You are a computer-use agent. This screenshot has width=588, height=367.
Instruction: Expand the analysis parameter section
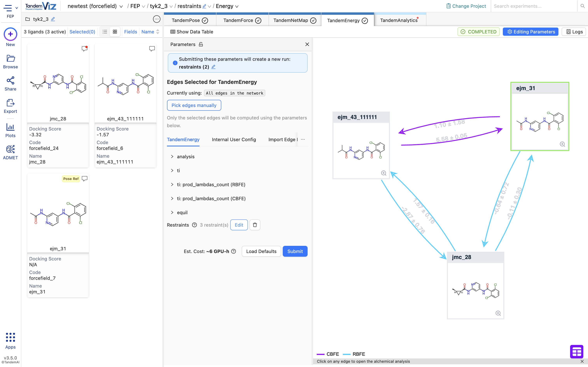(186, 157)
